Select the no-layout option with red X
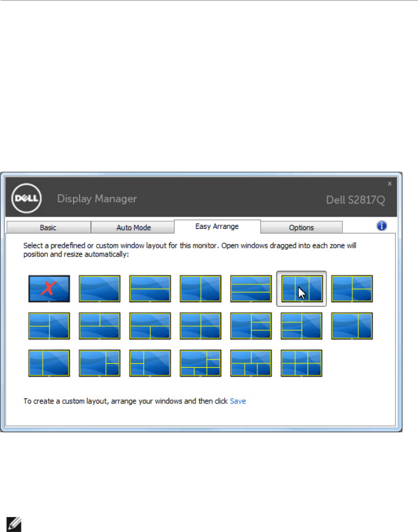This screenshot has height=532, width=418. pyautogui.click(x=49, y=289)
